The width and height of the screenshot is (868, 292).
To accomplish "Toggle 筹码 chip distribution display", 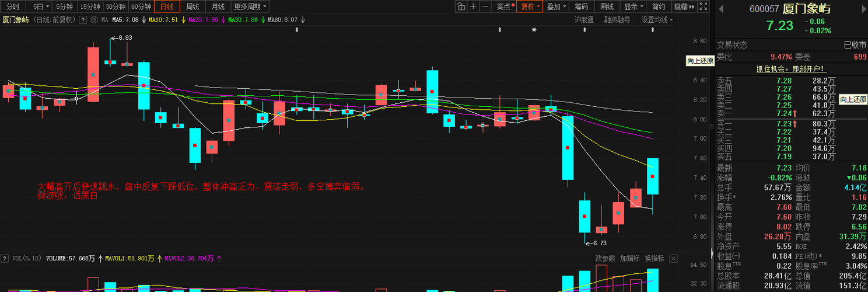I will click(x=581, y=6).
